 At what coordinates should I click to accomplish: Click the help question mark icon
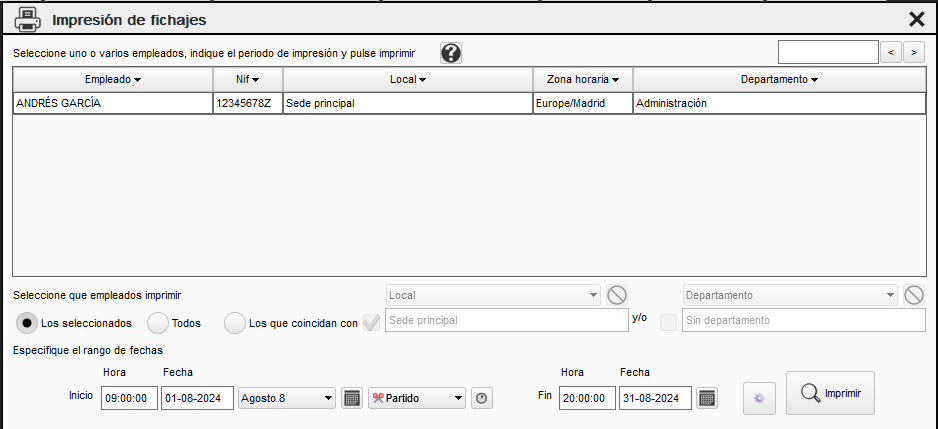pos(451,53)
